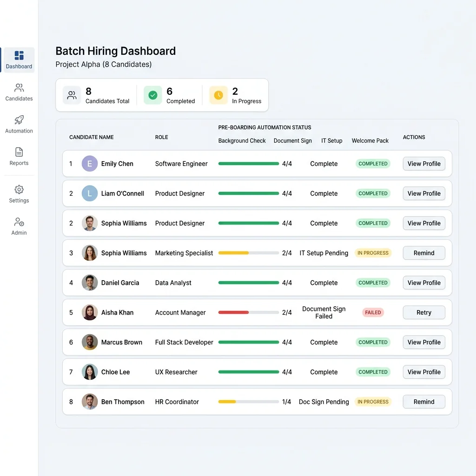The width and height of the screenshot is (476, 476).
Task: Open Settings gear in sidebar
Action: (19, 194)
